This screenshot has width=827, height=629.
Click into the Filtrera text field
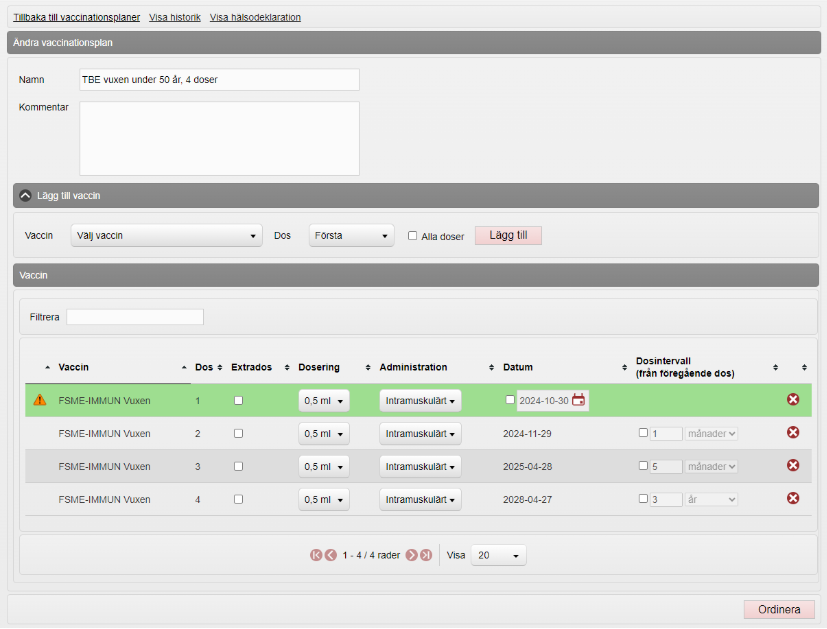[x=135, y=317]
